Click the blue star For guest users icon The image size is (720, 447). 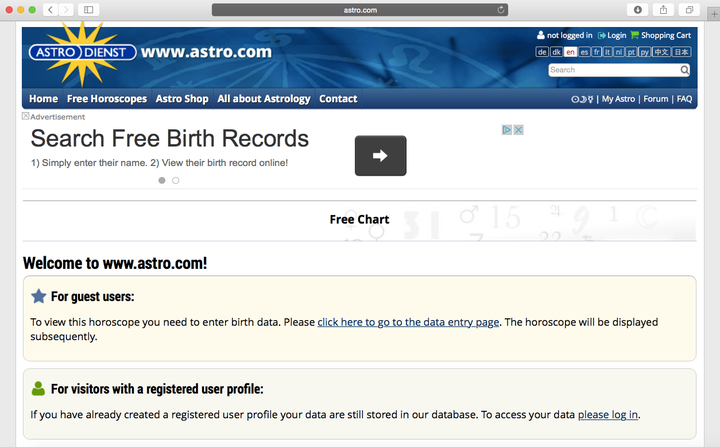39,296
